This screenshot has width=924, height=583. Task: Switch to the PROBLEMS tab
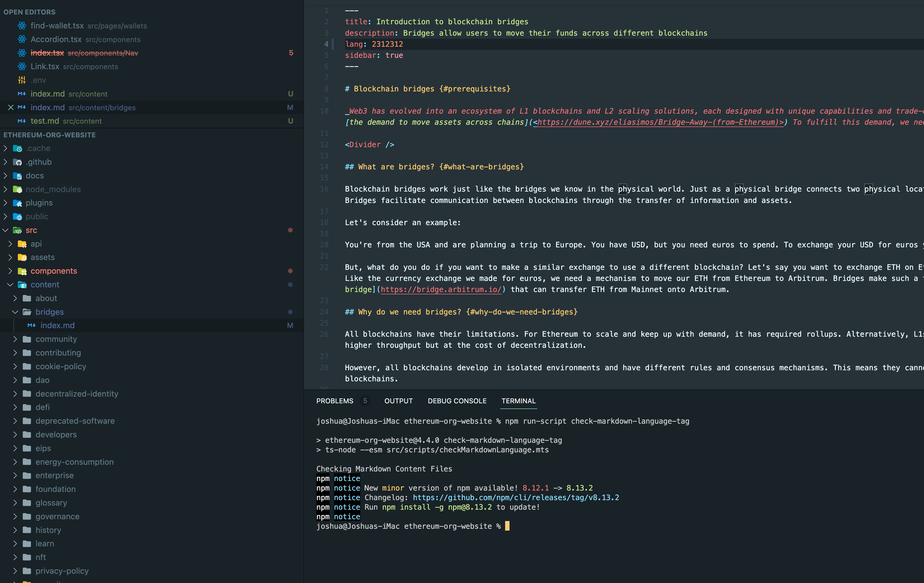[x=334, y=401]
